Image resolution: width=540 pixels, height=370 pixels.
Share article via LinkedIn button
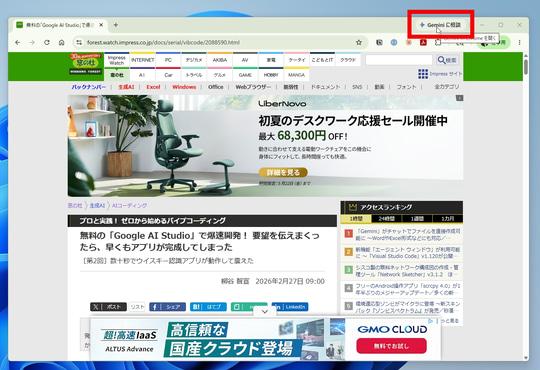click(290, 307)
